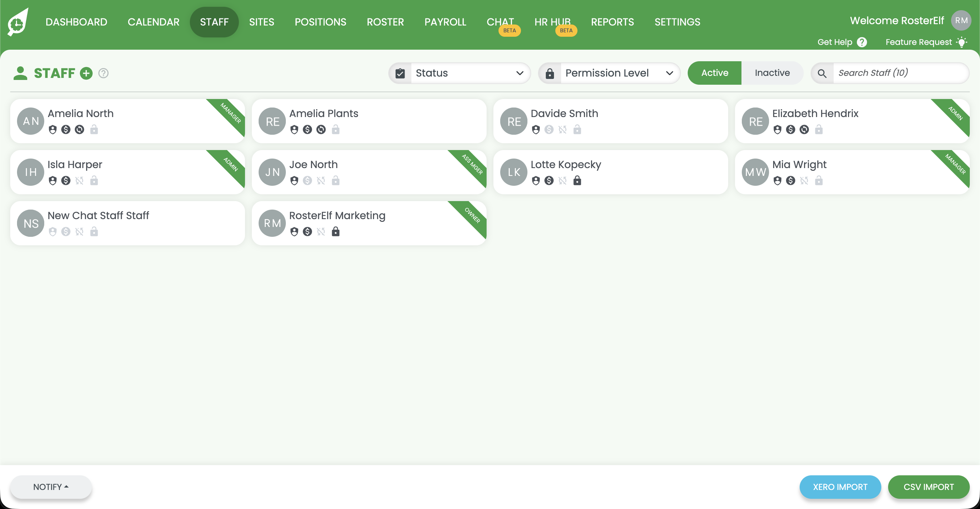Screen dimensions: 980x509
Task: Select the Active staff toggle
Action: 714,73
